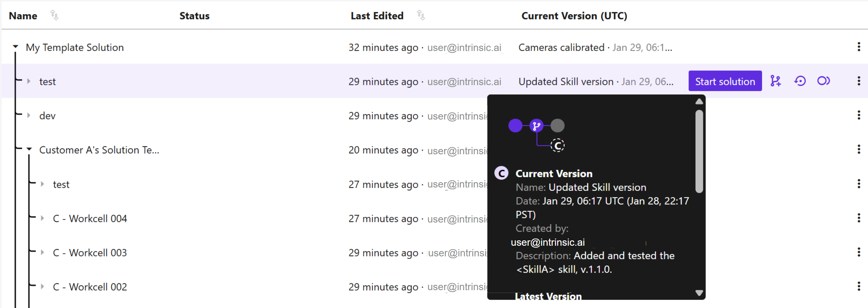Expand C - Workcell 004
Screen dimensions: 868x308
pyautogui.click(x=42, y=218)
